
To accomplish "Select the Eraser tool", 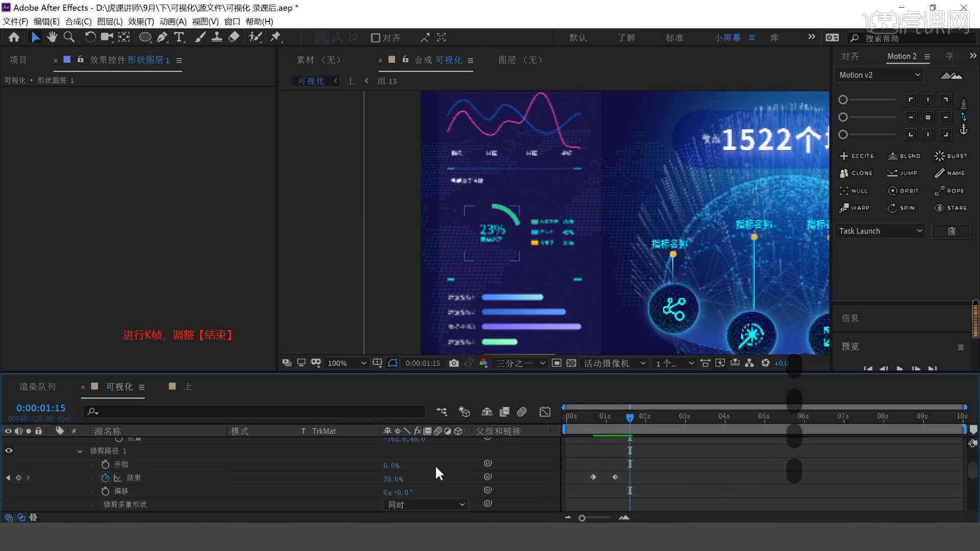I will (234, 37).
